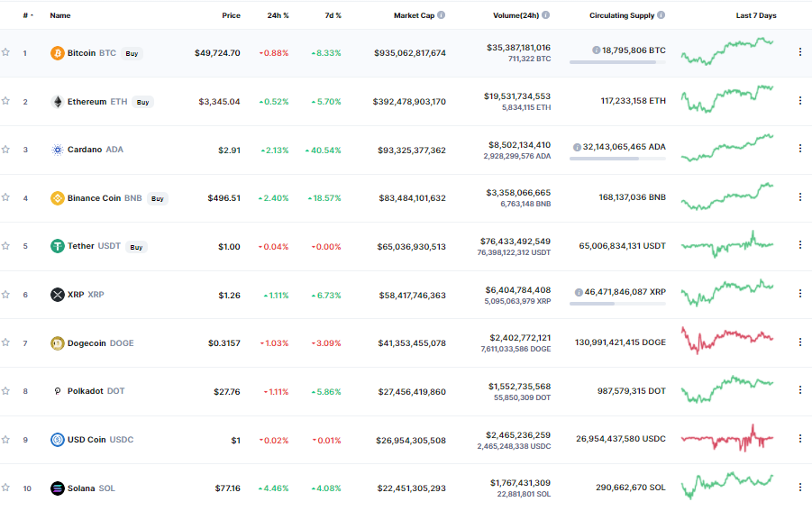812x511 pixels.
Task: Open the Cardano row three-dot menu
Action: pyautogui.click(x=800, y=149)
